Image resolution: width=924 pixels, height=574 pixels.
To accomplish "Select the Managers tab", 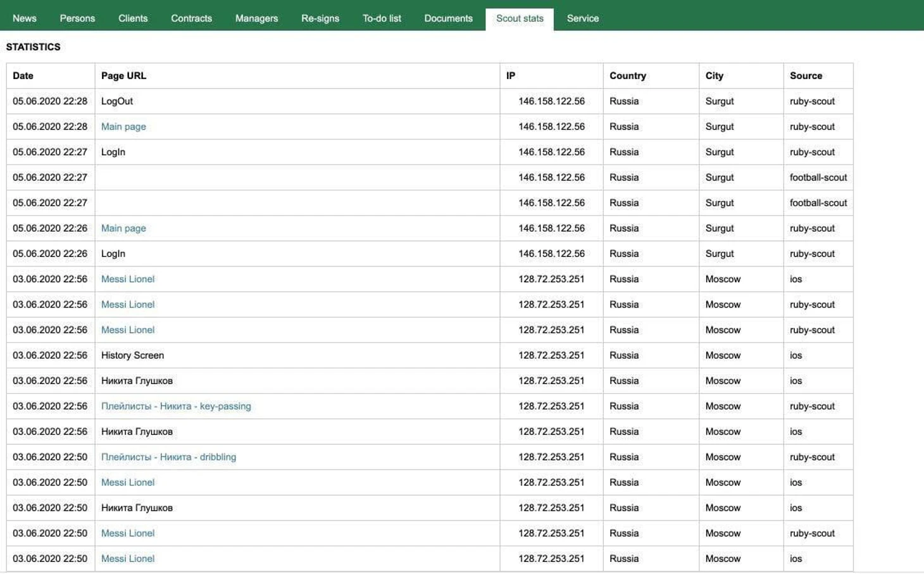I will (256, 18).
